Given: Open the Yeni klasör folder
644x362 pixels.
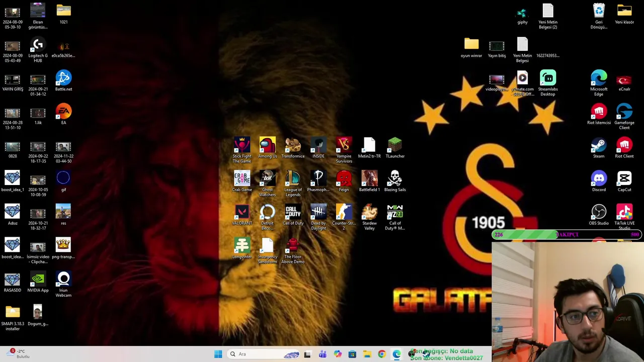Looking at the screenshot, I should tap(624, 14).
